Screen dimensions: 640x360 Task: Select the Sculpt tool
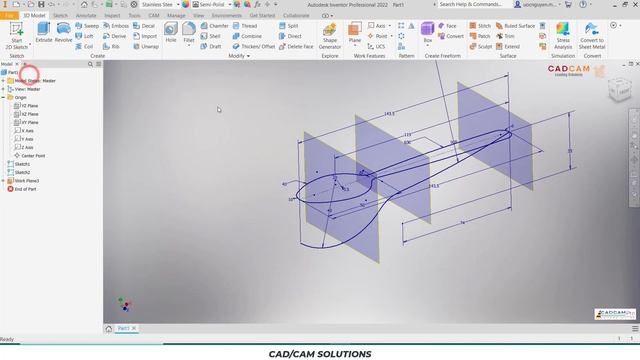(x=481, y=47)
